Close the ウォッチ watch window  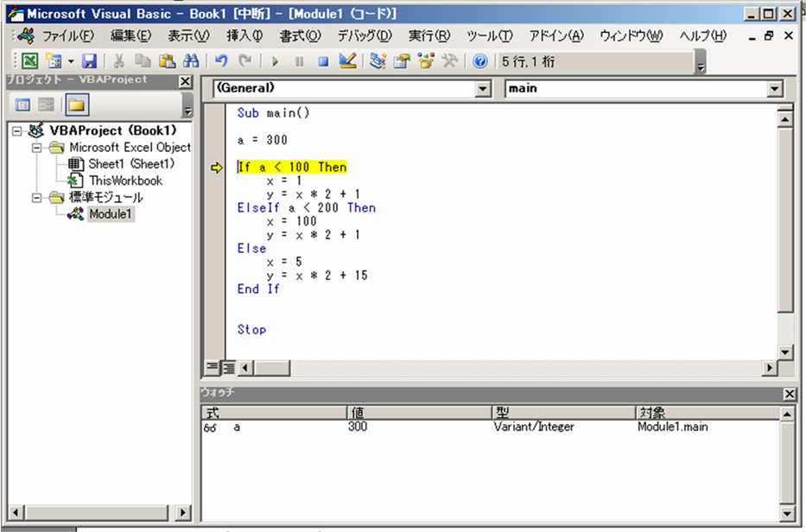790,394
